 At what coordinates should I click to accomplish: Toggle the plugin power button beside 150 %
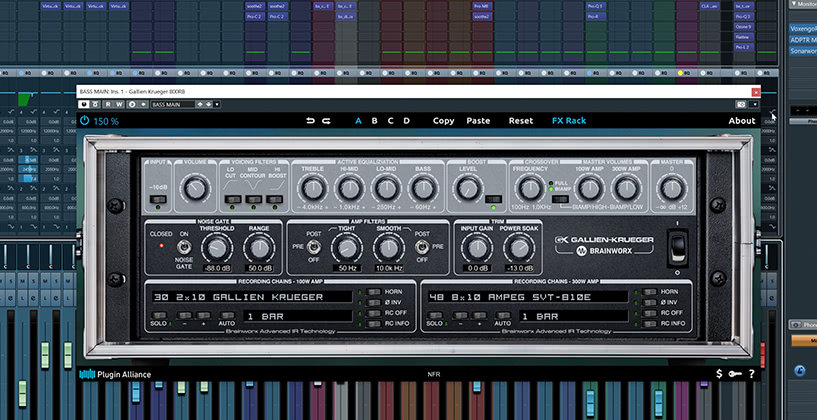(84, 121)
